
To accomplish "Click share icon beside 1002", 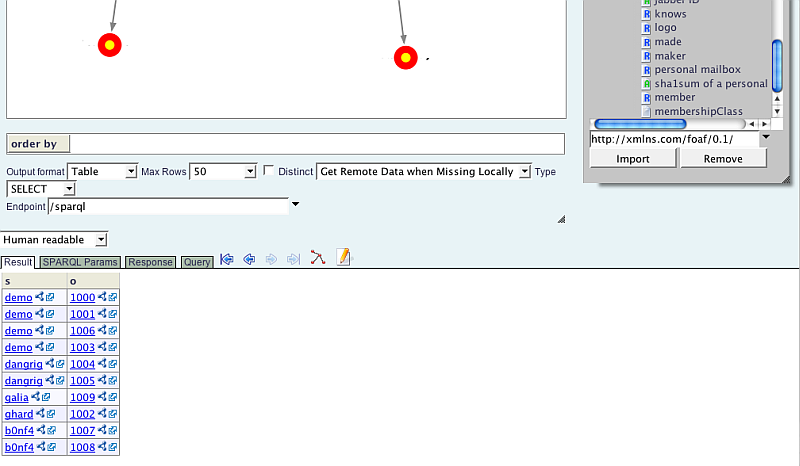I will (x=102, y=413).
